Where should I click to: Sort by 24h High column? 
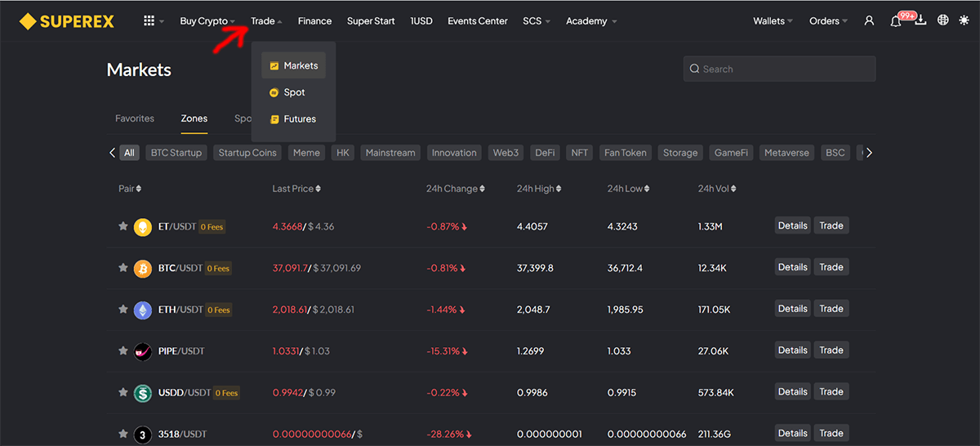(539, 189)
